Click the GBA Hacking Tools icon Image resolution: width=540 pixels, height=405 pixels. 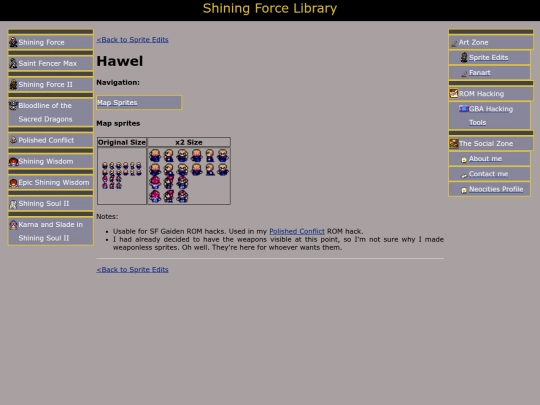(x=464, y=108)
